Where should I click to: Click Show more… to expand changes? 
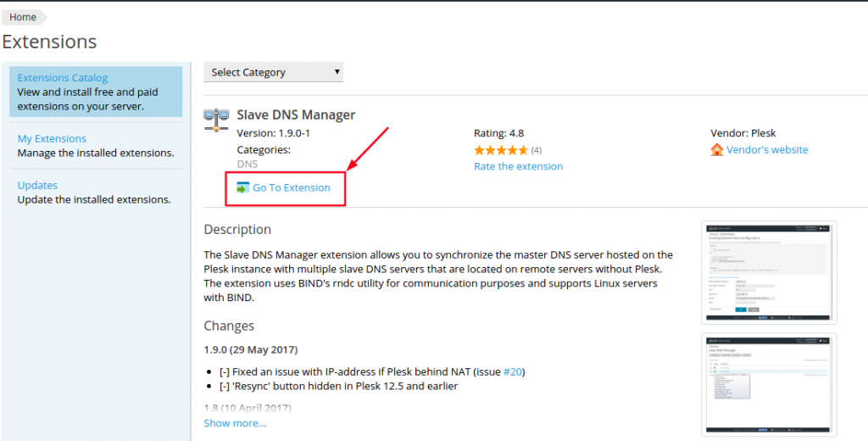coord(235,423)
